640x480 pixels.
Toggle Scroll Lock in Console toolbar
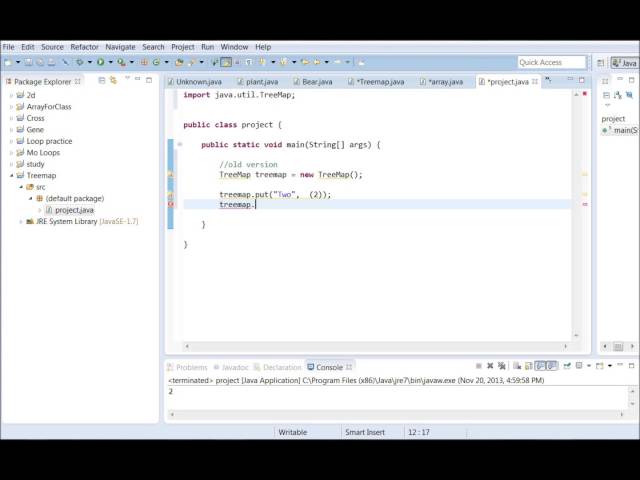(x=529, y=366)
